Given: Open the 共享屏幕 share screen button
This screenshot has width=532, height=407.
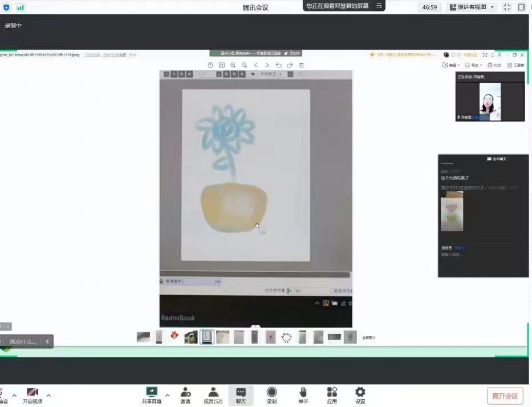Looking at the screenshot, I should (x=152, y=395).
